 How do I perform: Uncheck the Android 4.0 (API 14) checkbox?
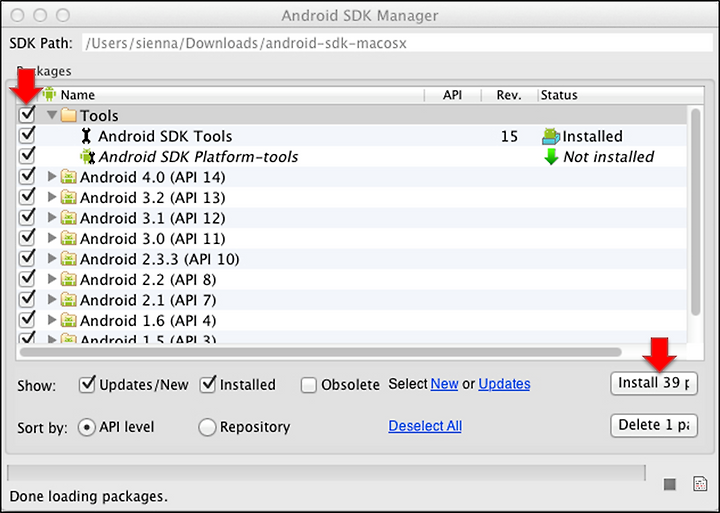[x=27, y=175]
